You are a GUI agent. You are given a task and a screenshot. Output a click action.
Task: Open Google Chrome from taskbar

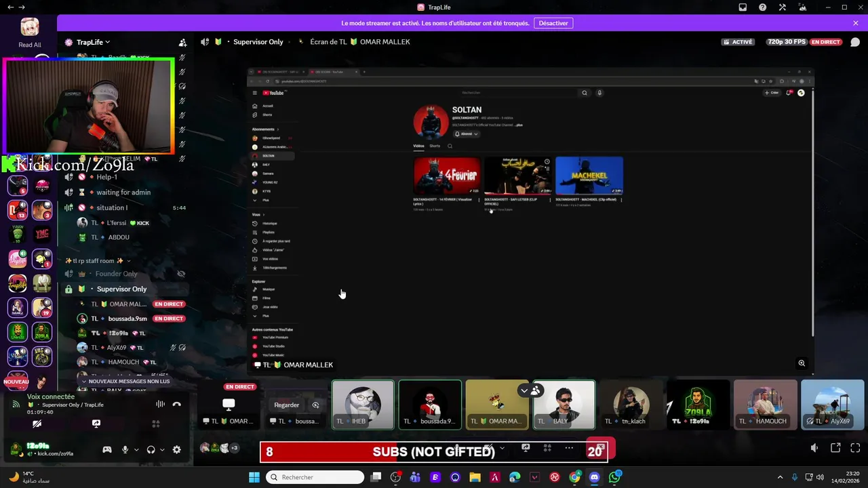[574, 477]
